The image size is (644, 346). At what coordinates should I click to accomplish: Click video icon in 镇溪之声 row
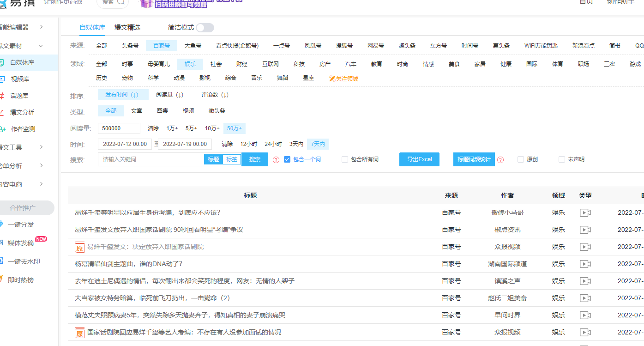coord(585,281)
